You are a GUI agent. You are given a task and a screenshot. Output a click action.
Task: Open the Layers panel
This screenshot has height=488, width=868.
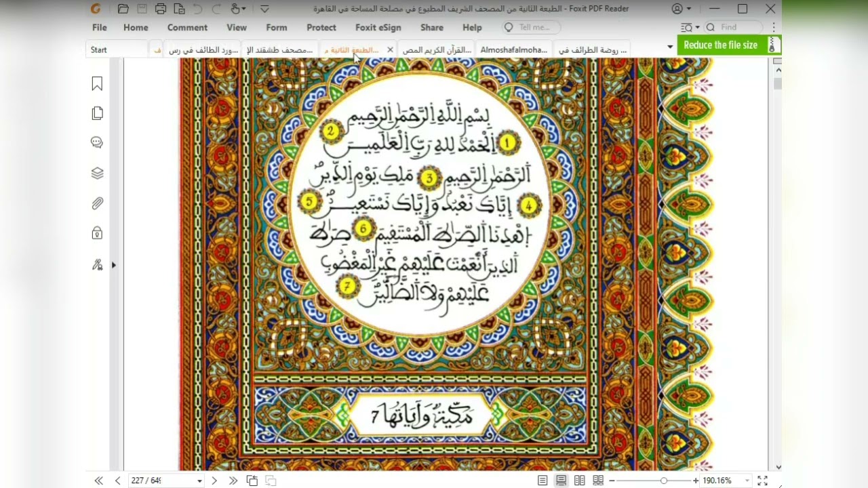coord(97,174)
